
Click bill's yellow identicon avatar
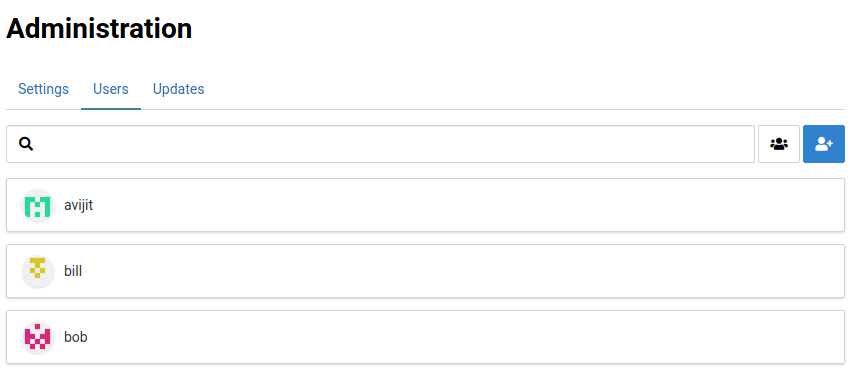coord(38,271)
